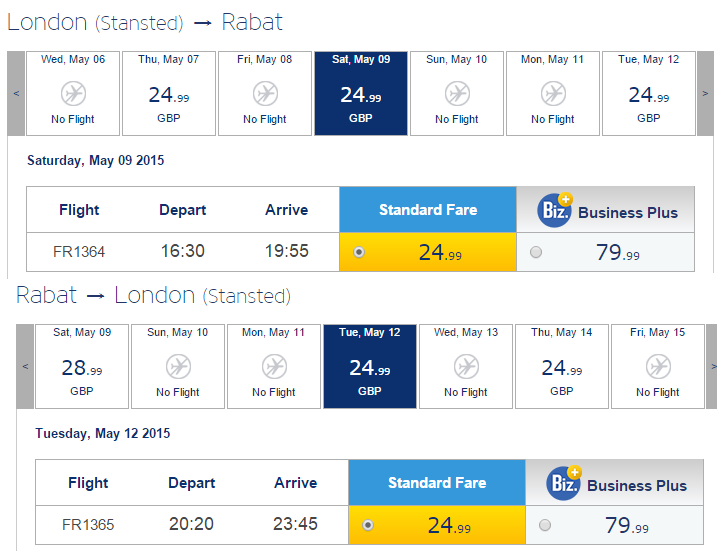Select Standard Fare radio for flight FR1364
Screen dimensions: 717x551
click(x=359, y=252)
